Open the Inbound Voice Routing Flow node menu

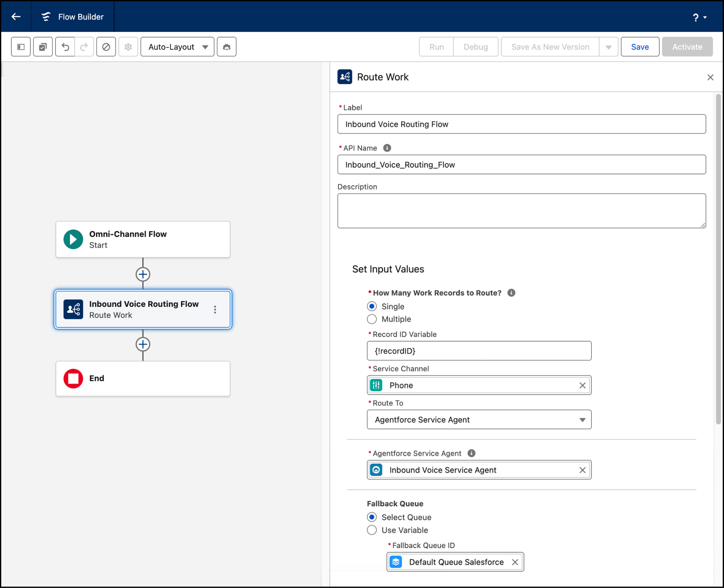point(215,309)
